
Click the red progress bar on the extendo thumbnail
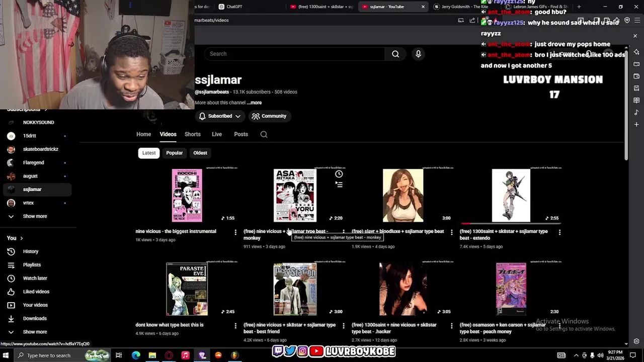(x=465, y=223)
